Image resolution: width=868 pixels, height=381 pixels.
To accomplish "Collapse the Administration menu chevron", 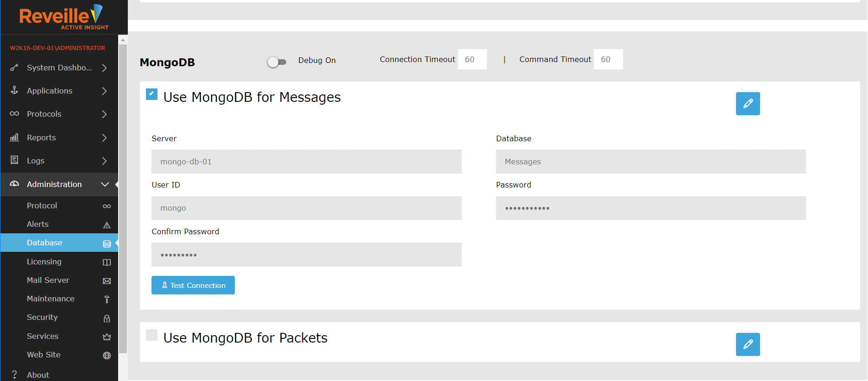I will coord(105,184).
